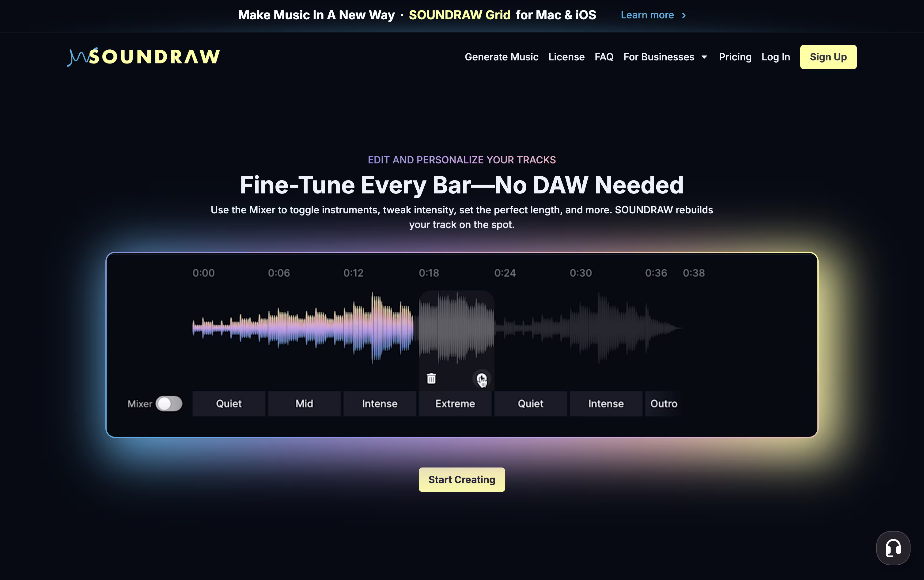924x580 pixels.
Task: Click the 0:36 timeline marker
Action: [x=656, y=273]
